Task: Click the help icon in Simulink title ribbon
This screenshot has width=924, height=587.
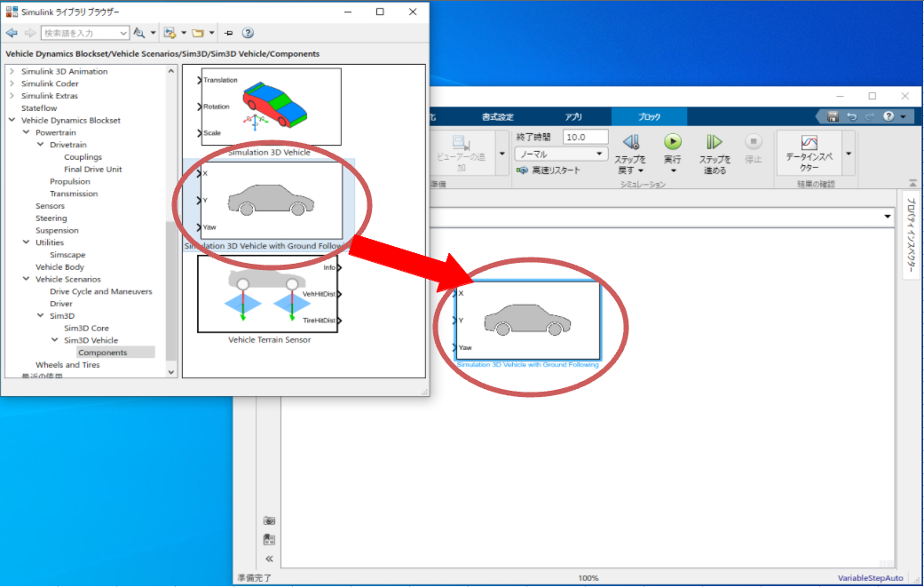Action: point(888,116)
